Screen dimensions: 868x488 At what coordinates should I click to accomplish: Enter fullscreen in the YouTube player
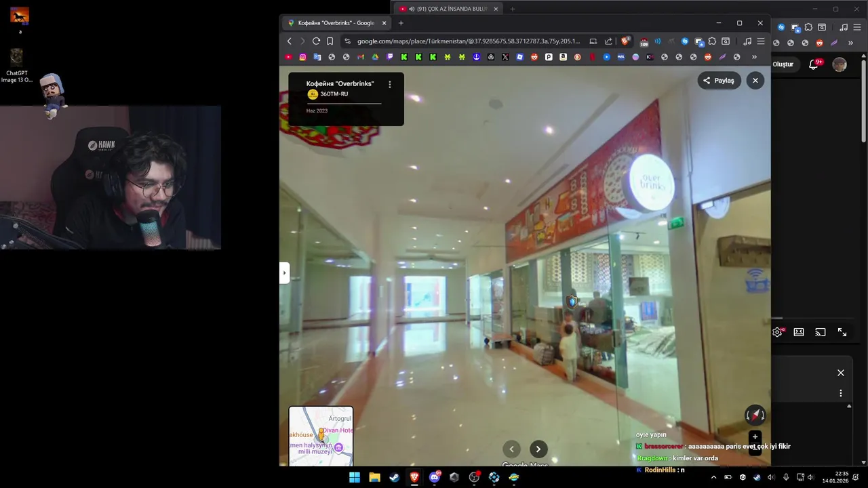click(x=842, y=332)
